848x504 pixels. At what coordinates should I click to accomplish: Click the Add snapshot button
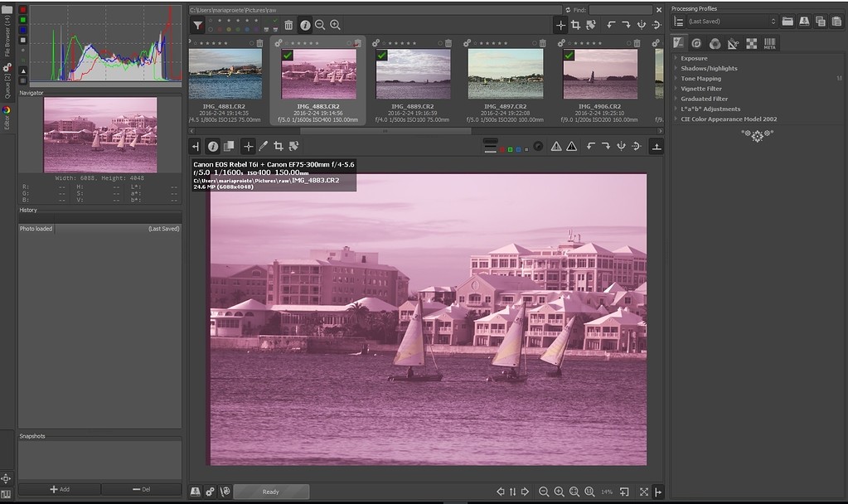[x=59, y=489]
